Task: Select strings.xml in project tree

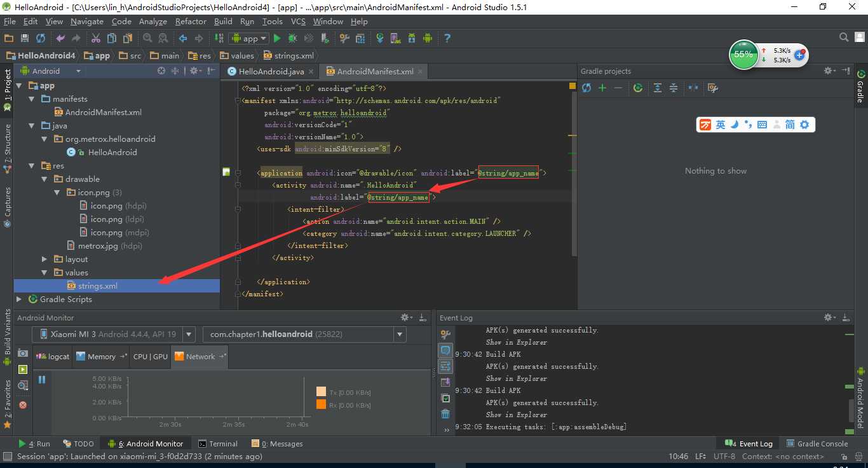Action: pyautogui.click(x=117, y=286)
